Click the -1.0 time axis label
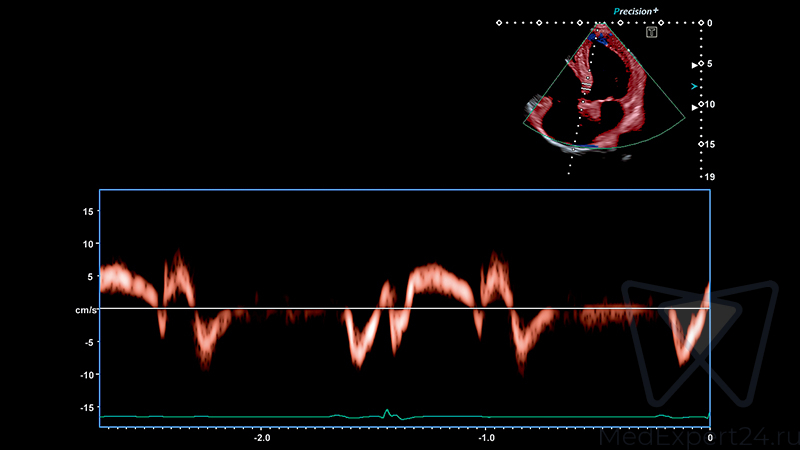The height and width of the screenshot is (450, 800). click(x=486, y=438)
